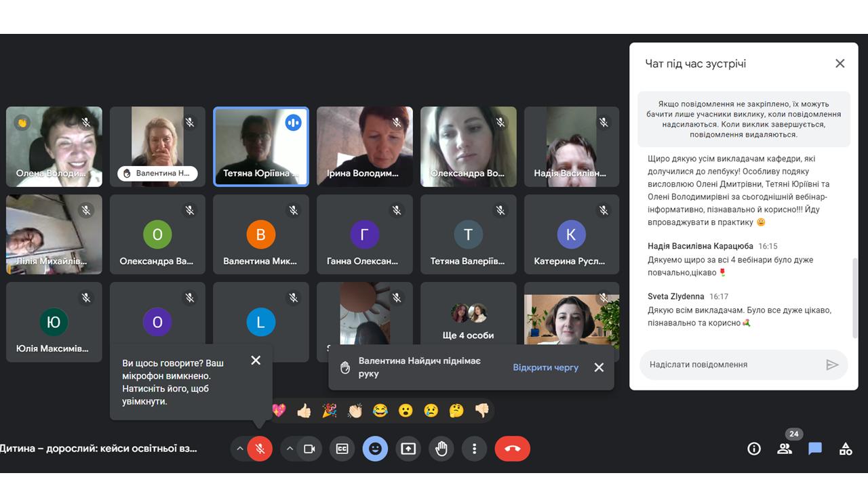Click the present screen icon

(x=408, y=449)
